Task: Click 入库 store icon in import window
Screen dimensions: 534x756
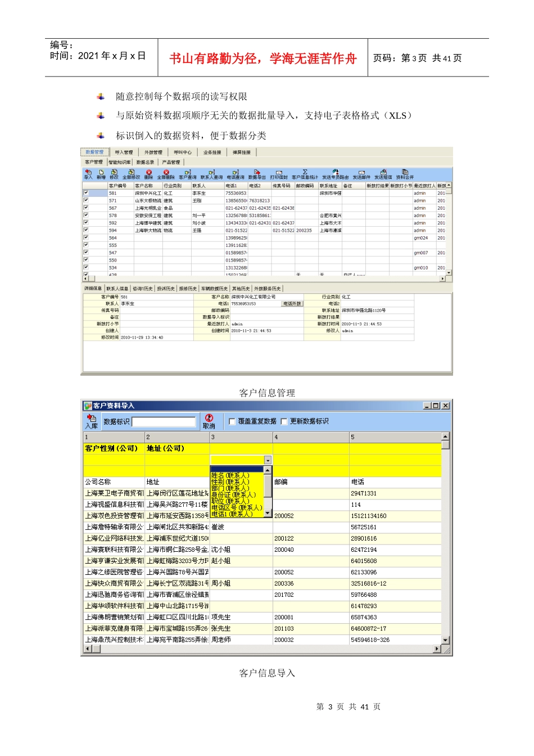Action: point(92,421)
